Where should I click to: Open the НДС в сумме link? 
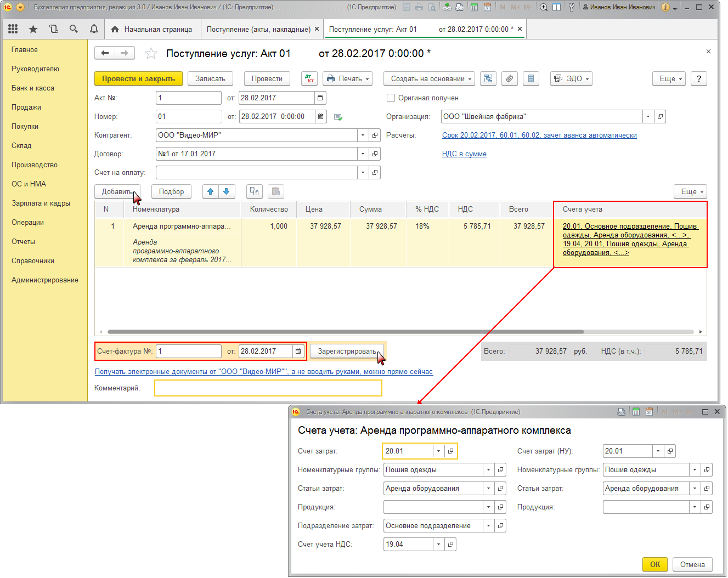tap(464, 154)
